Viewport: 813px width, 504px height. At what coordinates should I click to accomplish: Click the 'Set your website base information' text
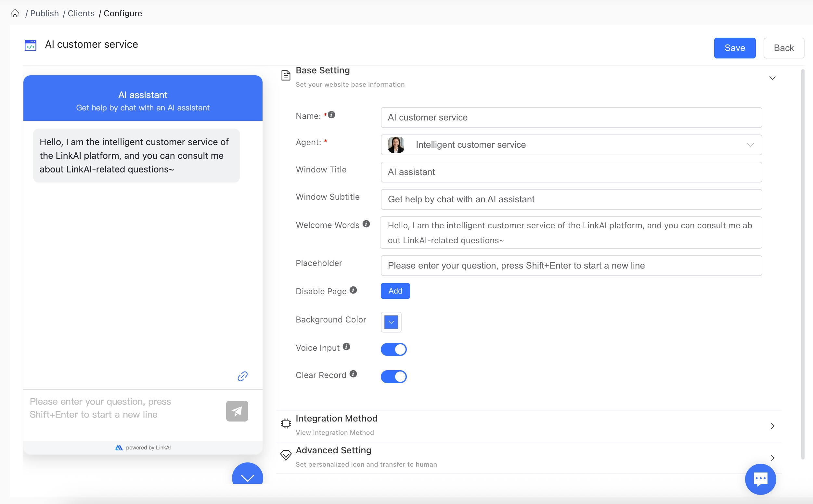[x=350, y=84]
